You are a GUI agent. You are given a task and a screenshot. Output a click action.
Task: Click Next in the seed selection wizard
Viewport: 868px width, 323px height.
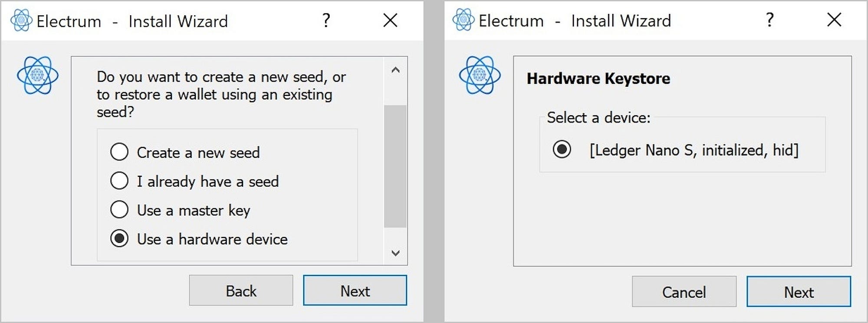pyautogui.click(x=355, y=290)
